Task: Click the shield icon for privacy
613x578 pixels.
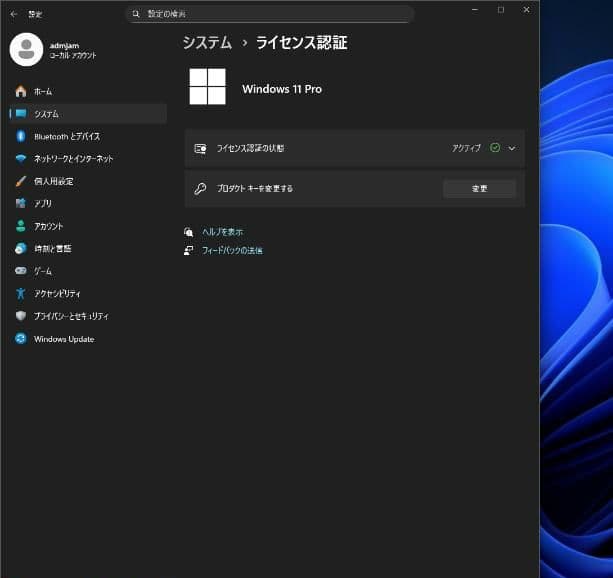Action: tap(21, 316)
